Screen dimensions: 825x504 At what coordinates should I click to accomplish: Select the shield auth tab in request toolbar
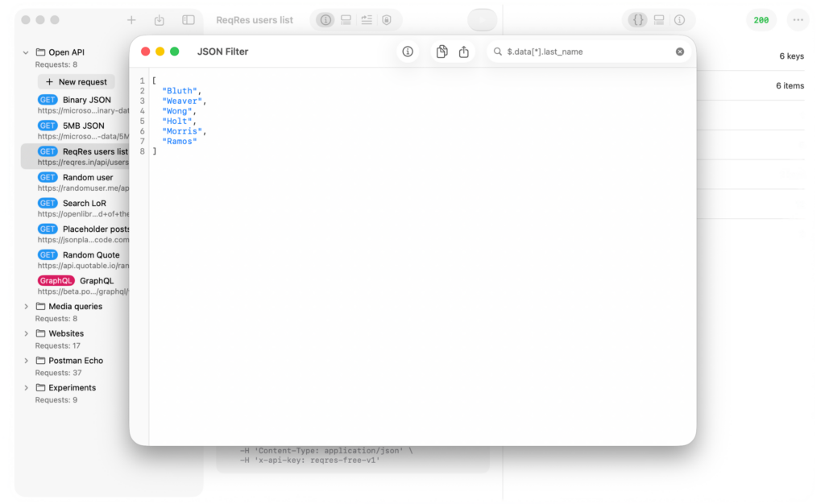coord(387,20)
